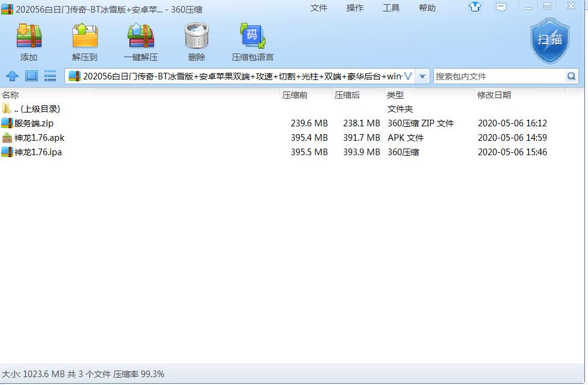
Task: Close the 360压缩 window
Action: click(x=571, y=6)
